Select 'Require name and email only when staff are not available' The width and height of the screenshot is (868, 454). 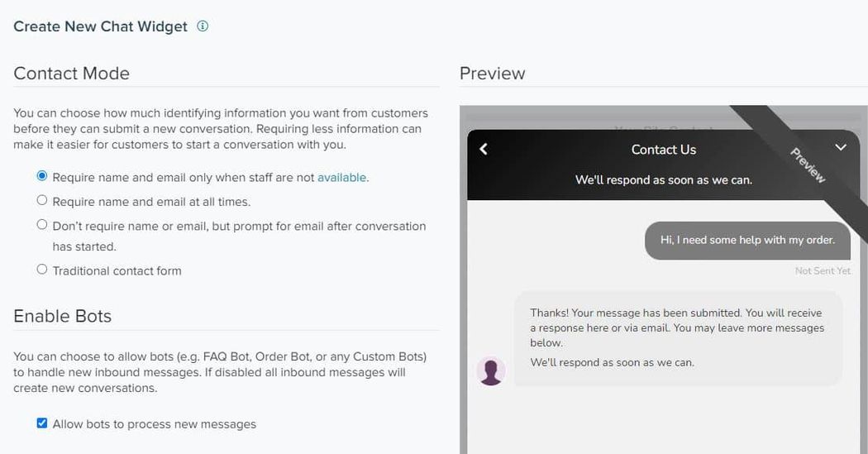point(42,176)
